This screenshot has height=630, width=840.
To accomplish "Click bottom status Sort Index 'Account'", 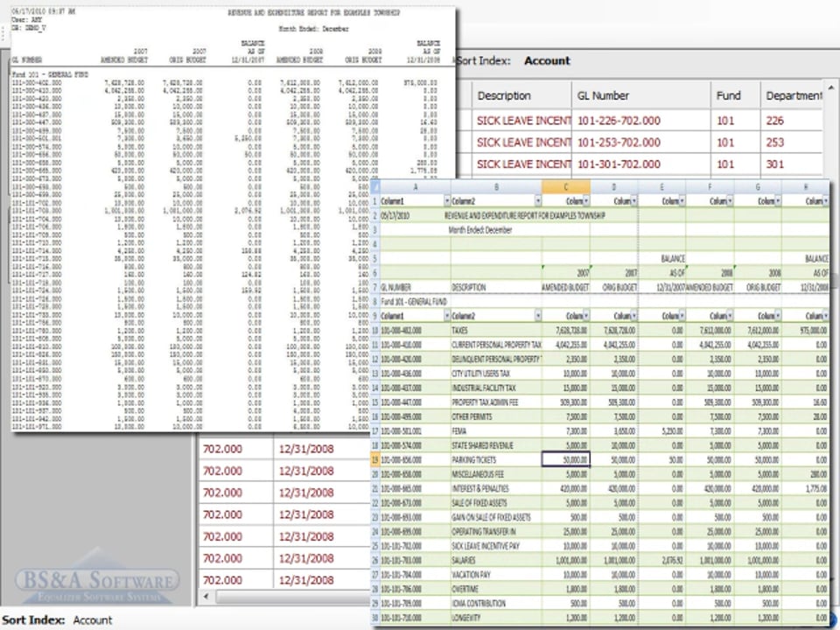I will (93, 619).
